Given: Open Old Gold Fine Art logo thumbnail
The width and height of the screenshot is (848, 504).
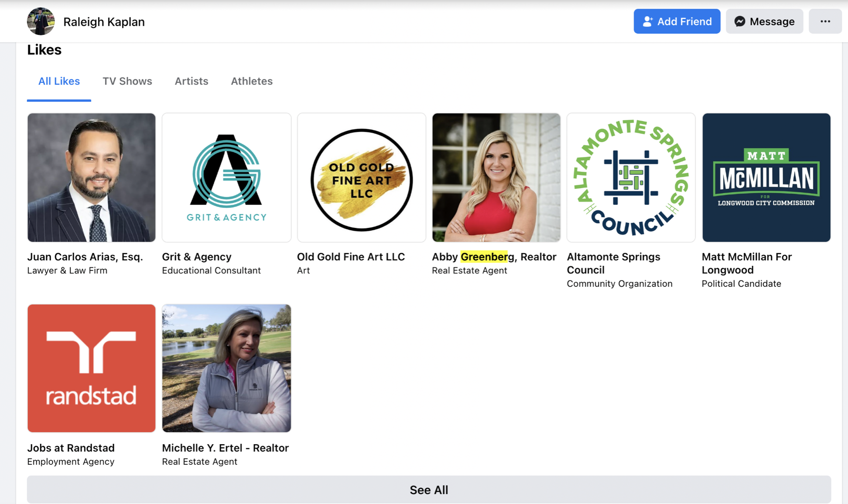Looking at the screenshot, I should point(361,177).
